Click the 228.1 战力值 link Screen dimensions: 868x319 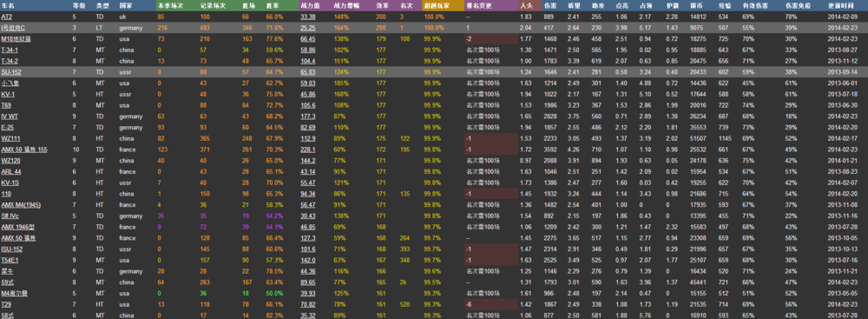click(x=308, y=150)
